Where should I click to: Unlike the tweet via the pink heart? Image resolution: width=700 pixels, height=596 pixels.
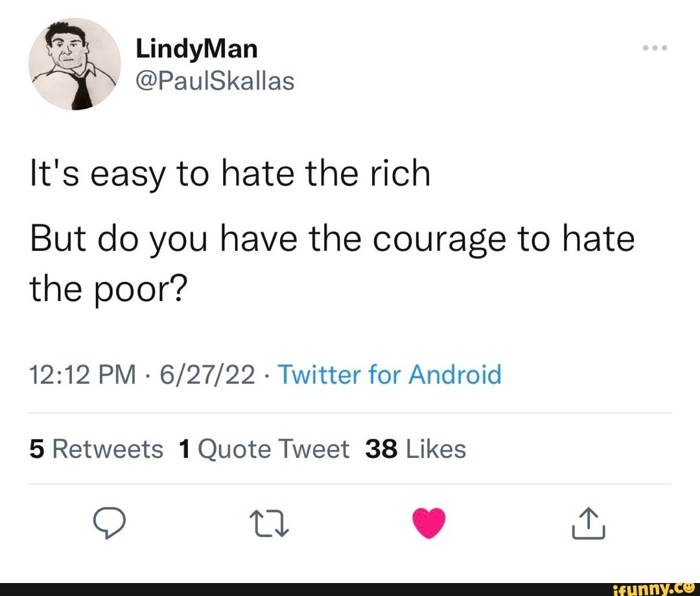click(x=428, y=523)
